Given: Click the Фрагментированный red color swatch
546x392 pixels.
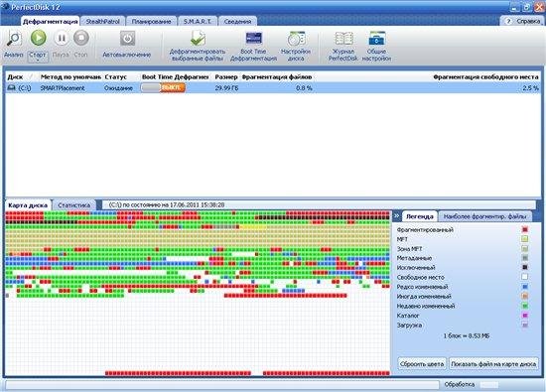Looking at the screenshot, I should click(525, 229).
